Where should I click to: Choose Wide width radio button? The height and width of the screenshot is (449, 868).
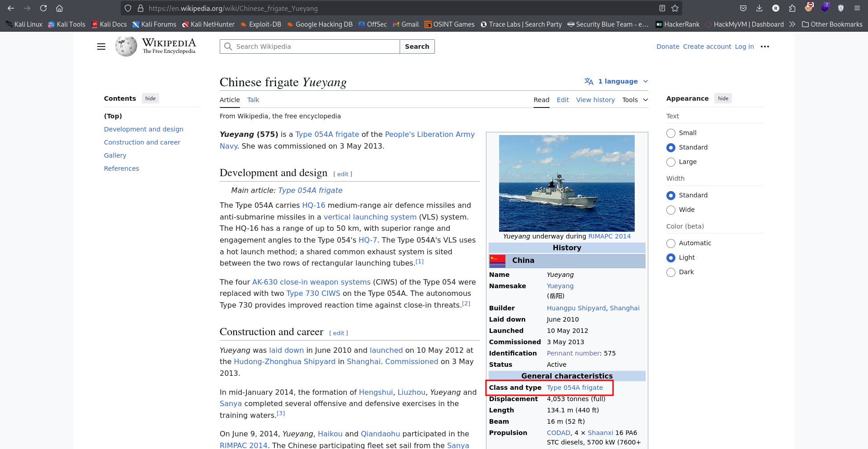pyautogui.click(x=671, y=210)
